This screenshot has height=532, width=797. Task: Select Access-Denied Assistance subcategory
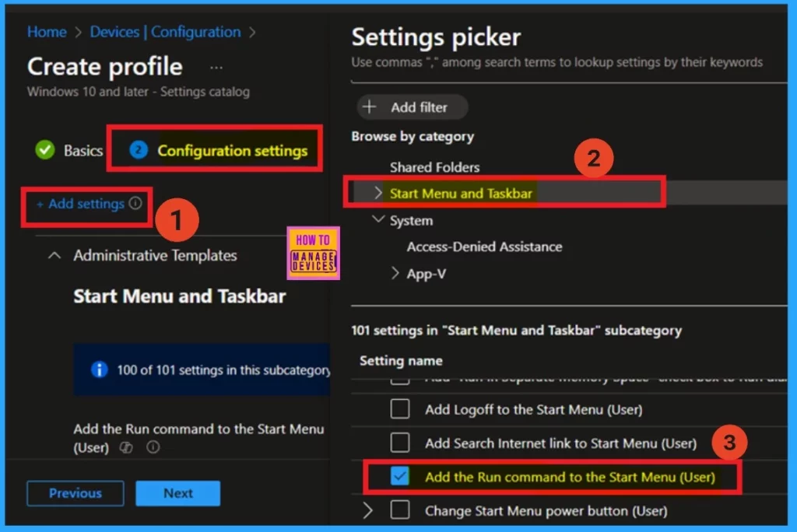coord(484,247)
